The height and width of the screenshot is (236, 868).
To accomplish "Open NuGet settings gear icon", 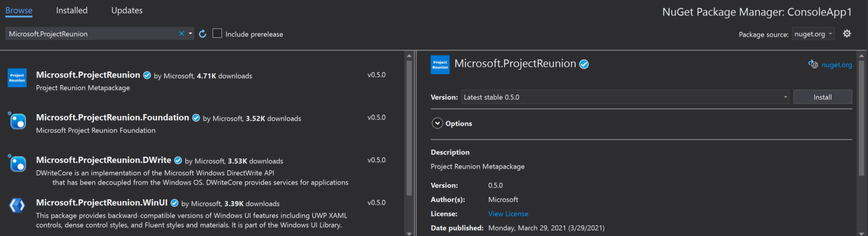I will [x=847, y=34].
